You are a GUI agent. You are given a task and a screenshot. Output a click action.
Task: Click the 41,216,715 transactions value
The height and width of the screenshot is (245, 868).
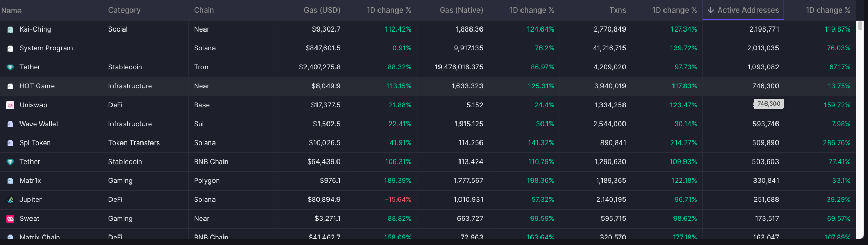609,48
